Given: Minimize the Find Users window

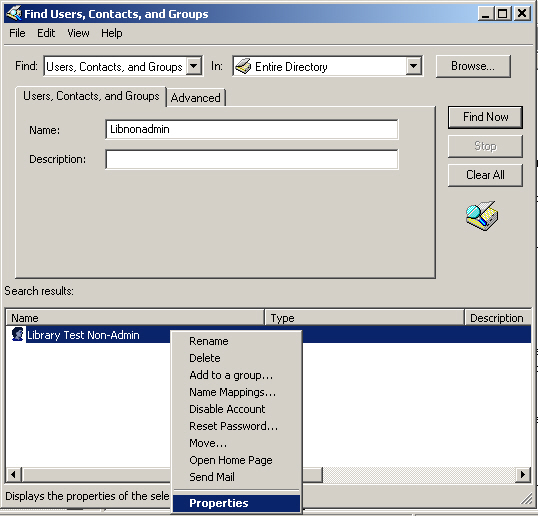Looking at the screenshot, I should [x=486, y=14].
